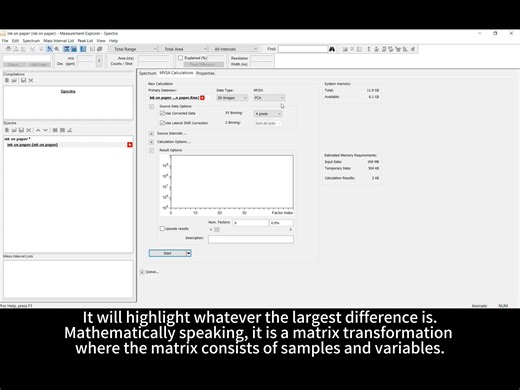The image size is (520, 390).
Task: Toggle the Explained (%) checkbox
Action: (x=181, y=58)
